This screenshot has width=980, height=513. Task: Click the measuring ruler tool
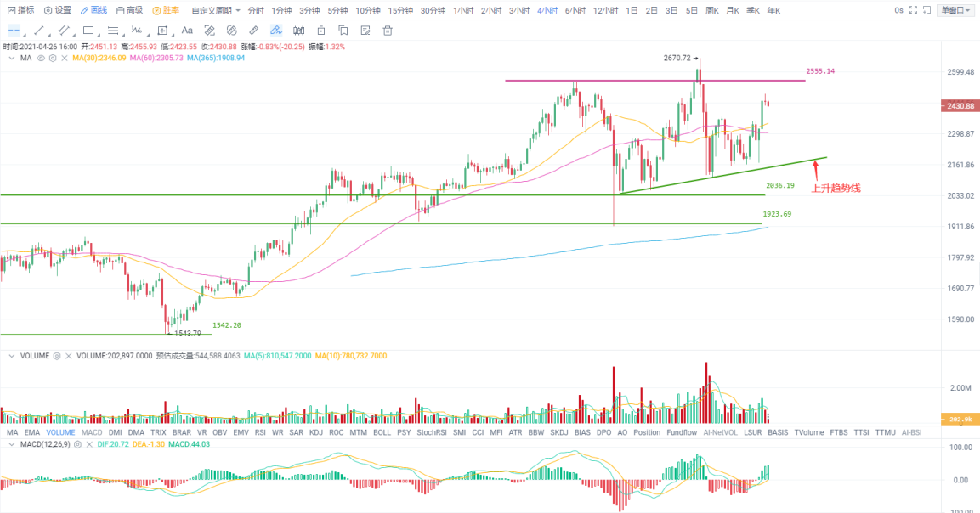point(254,30)
